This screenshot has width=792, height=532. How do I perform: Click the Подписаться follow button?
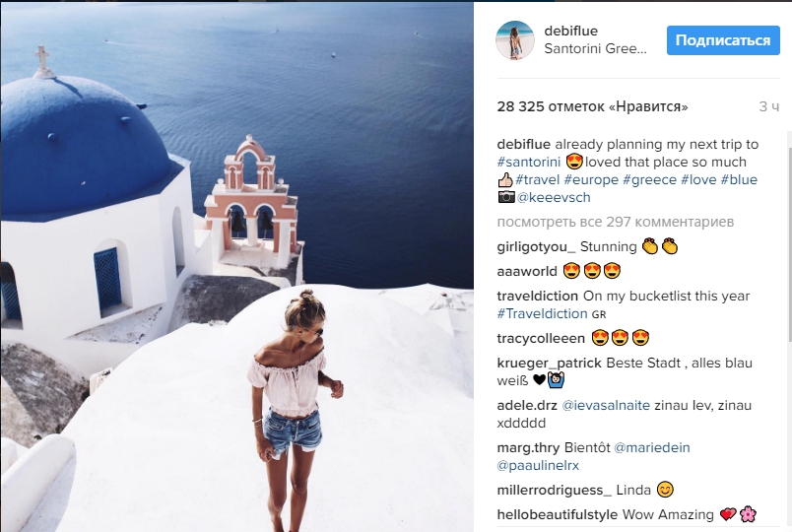point(723,40)
